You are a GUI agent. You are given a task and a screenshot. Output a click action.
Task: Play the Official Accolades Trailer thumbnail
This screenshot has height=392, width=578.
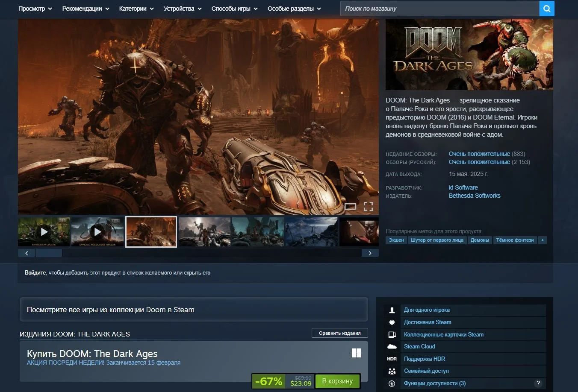pyautogui.click(x=97, y=231)
